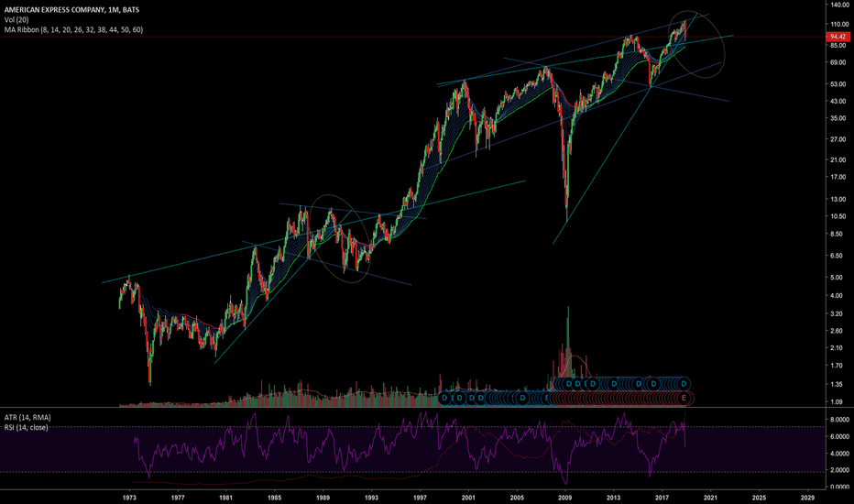The image size is (854, 504).
Task: Click the 8.0000 indicator scale value
Action: [x=839, y=420]
